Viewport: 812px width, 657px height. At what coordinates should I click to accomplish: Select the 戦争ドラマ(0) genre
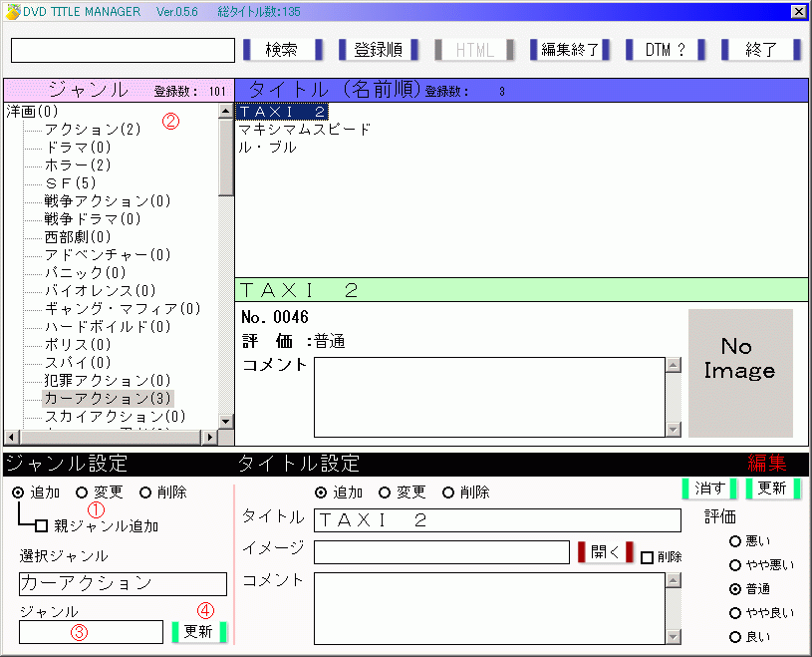tap(93, 218)
